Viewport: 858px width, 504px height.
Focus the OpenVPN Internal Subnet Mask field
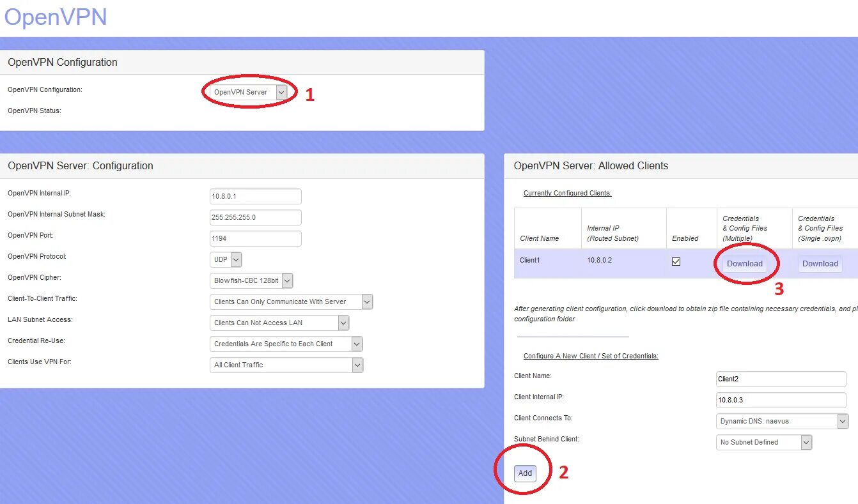(255, 217)
